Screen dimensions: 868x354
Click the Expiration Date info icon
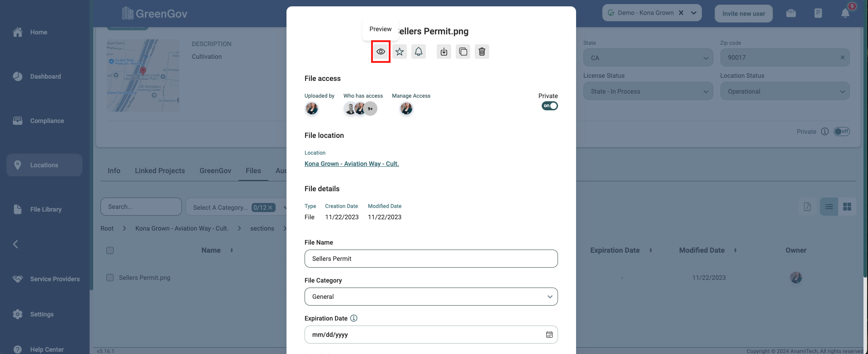tap(354, 318)
